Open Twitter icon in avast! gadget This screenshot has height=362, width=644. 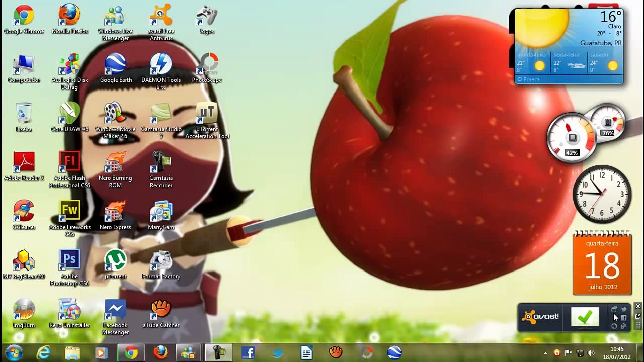point(624,309)
